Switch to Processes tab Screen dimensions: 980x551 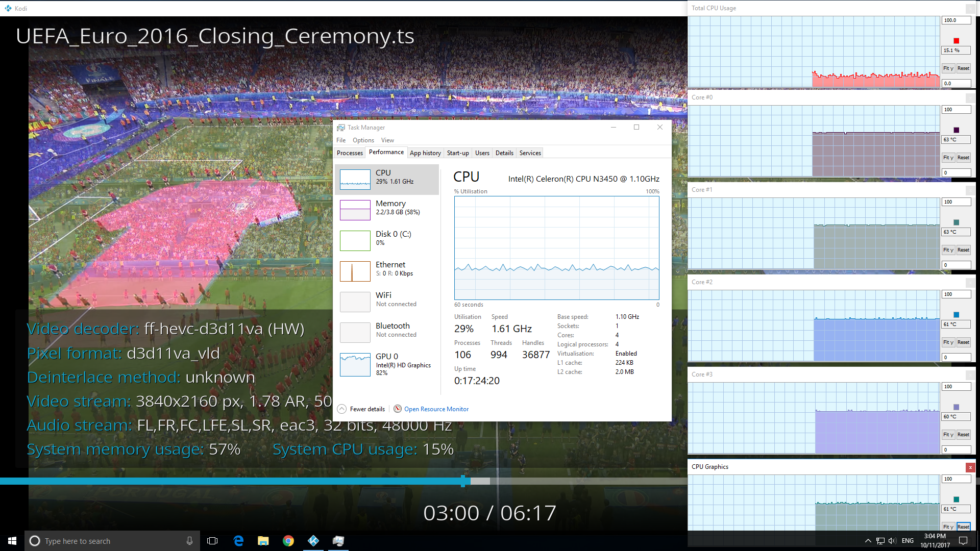click(x=350, y=153)
